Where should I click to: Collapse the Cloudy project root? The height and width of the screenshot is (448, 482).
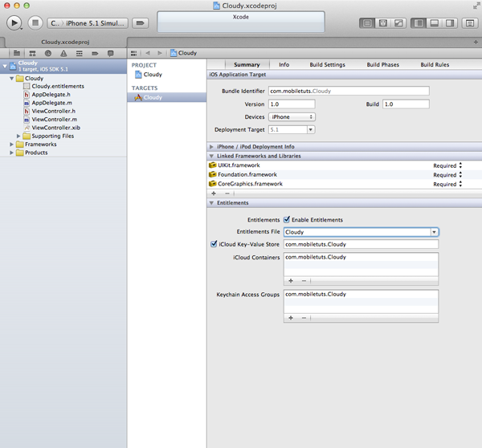click(5, 66)
